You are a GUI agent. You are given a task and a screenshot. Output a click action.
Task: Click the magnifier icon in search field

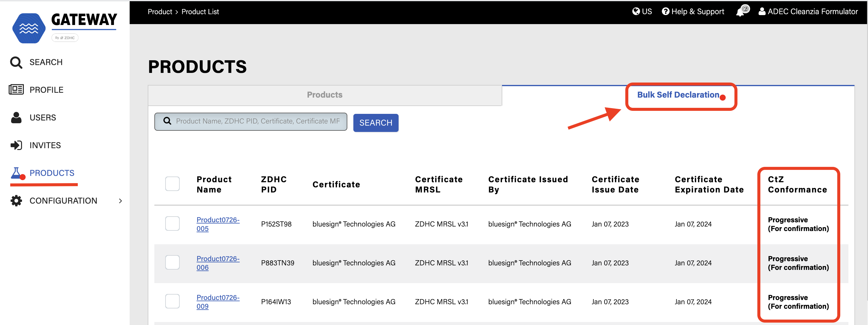(167, 120)
